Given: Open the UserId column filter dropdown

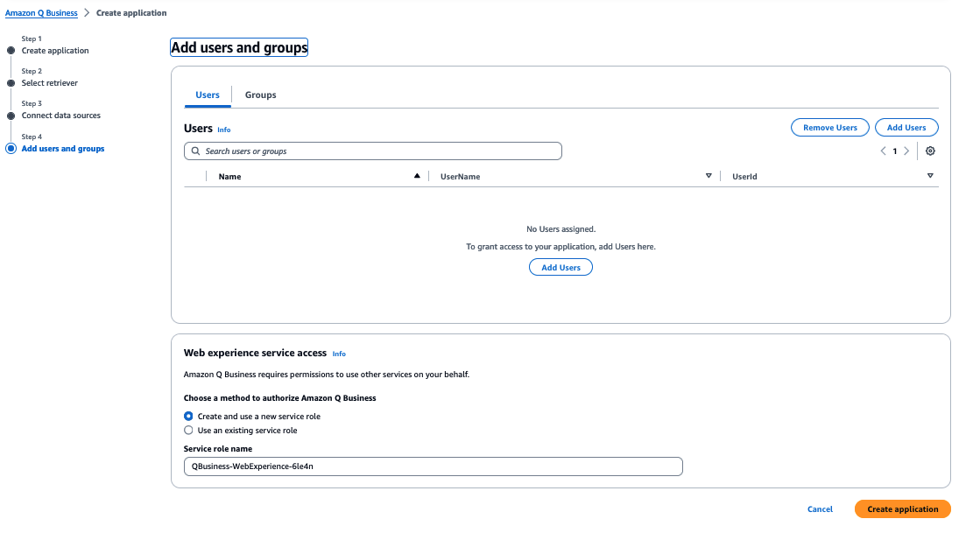Looking at the screenshot, I should pyautogui.click(x=930, y=175).
